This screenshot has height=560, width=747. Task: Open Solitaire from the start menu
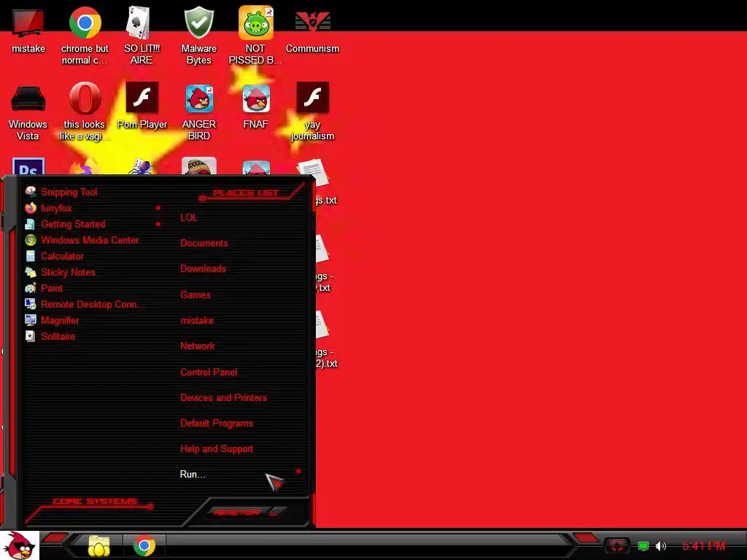[x=58, y=336]
